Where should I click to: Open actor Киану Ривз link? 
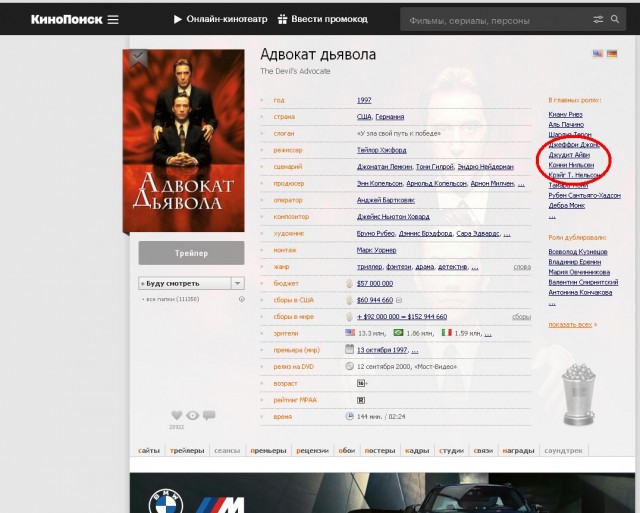click(565, 115)
